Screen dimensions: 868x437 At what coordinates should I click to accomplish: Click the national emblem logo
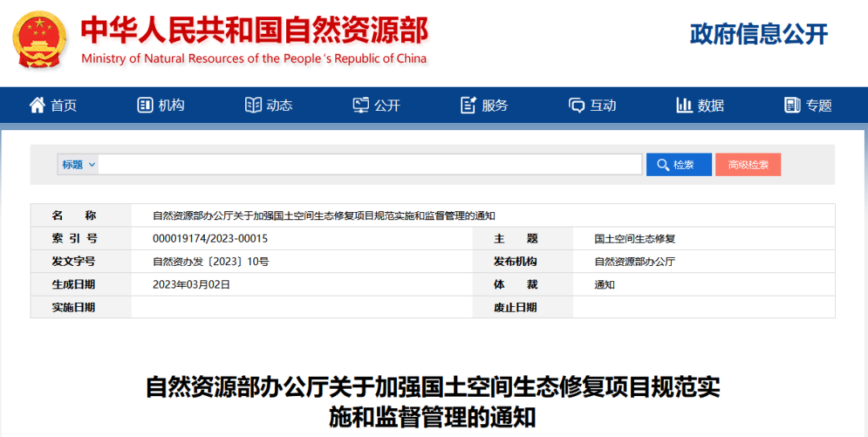tap(40, 39)
